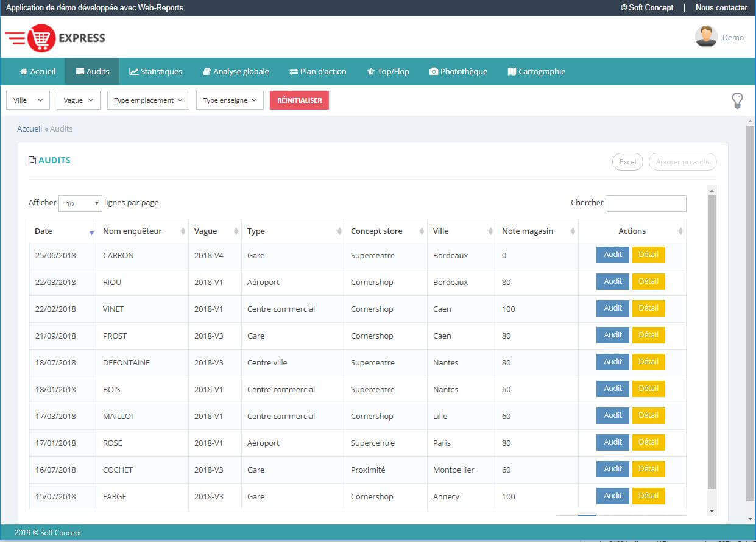The image size is (756, 542).
Task: View Détail for VINET row
Action: coord(649,308)
